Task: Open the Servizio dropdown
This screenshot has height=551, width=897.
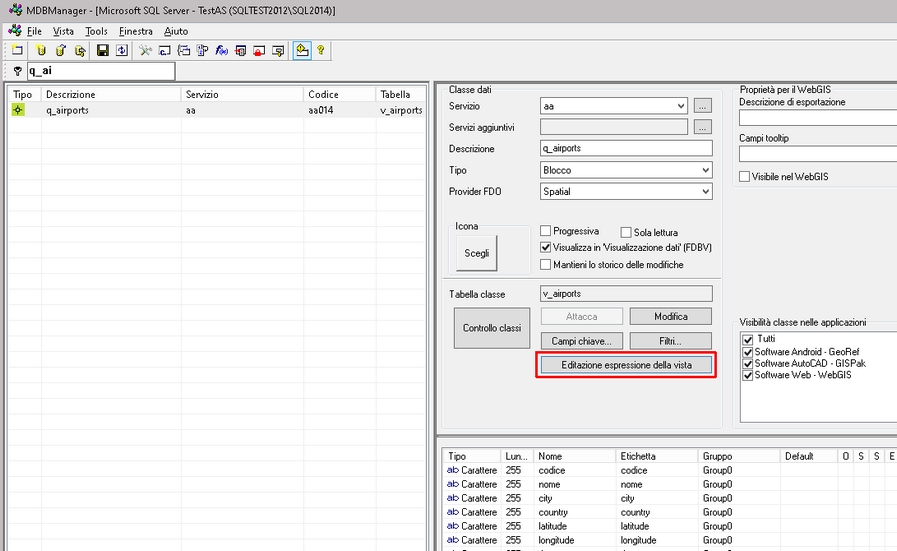Action: click(680, 105)
